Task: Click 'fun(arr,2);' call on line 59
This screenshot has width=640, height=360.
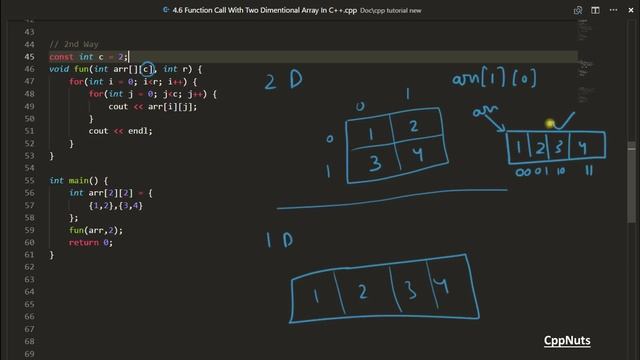Action: tap(96, 230)
